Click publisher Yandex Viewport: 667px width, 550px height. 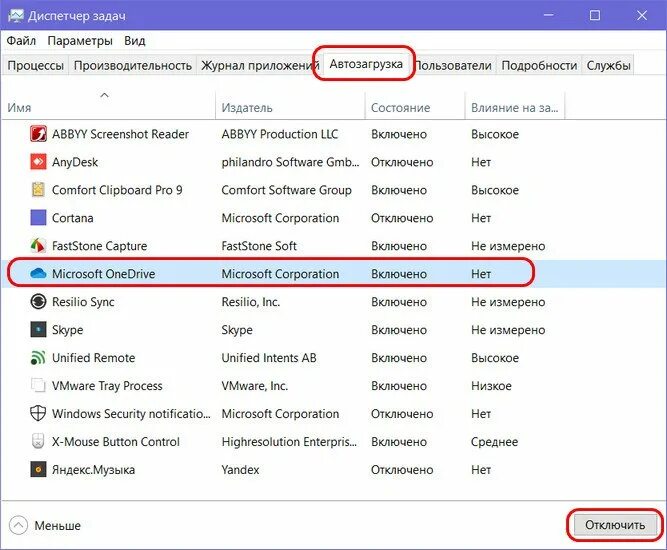(240, 470)
